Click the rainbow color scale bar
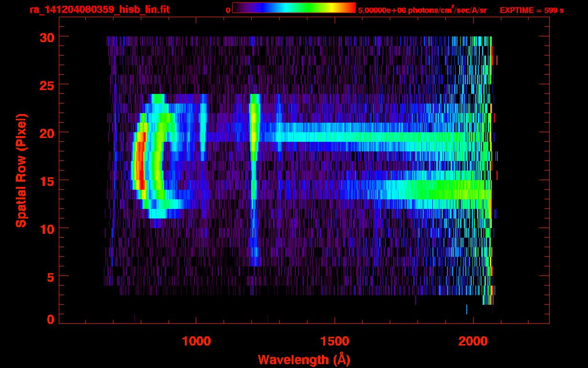Image resolution: width=588 pixels, height=368 pixels. click(294, 8)
